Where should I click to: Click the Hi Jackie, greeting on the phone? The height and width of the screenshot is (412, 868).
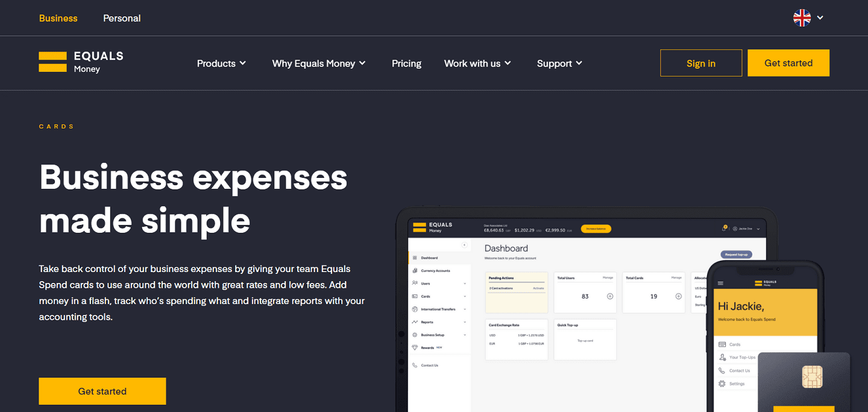coord(741,306)
